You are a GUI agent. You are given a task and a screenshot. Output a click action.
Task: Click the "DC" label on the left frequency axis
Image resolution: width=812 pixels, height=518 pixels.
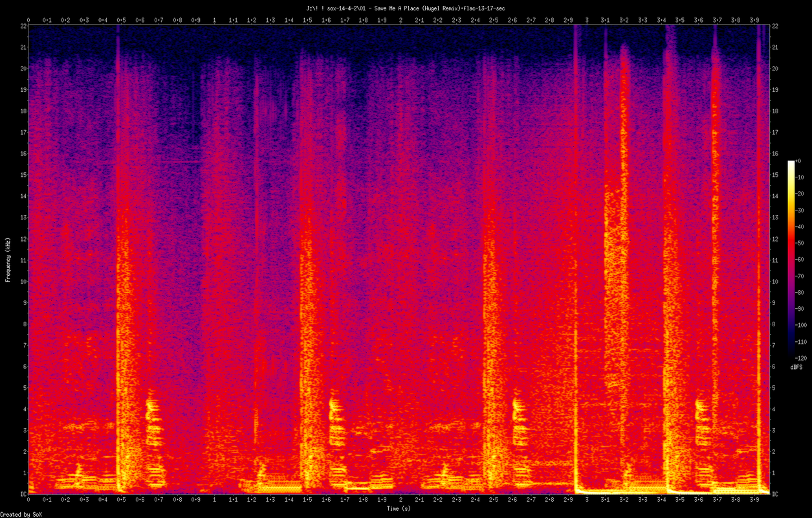pyautogui.click(x=23, y=493)
